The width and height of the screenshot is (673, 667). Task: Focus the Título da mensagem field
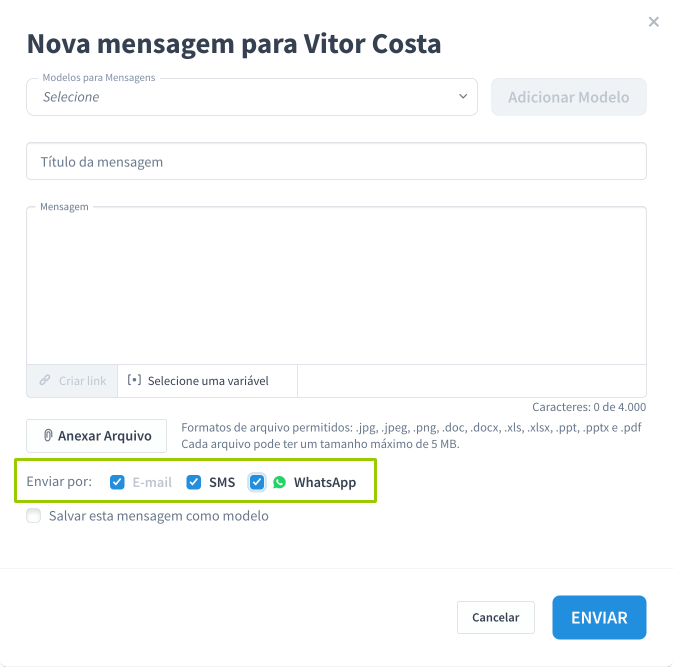point(336,161)
